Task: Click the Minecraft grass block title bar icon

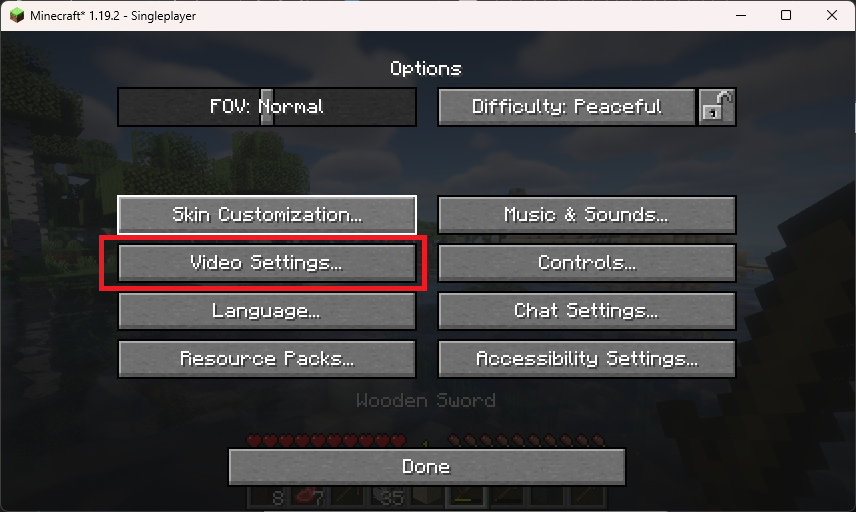Action: 17,15
